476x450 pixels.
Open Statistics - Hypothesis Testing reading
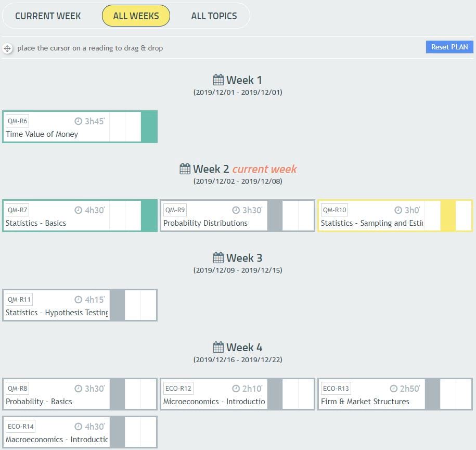[57, 313]
